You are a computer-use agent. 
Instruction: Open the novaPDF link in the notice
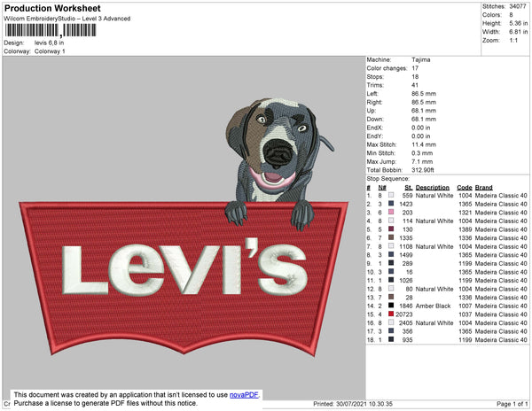pyautogui.click(x=244, y=395)
